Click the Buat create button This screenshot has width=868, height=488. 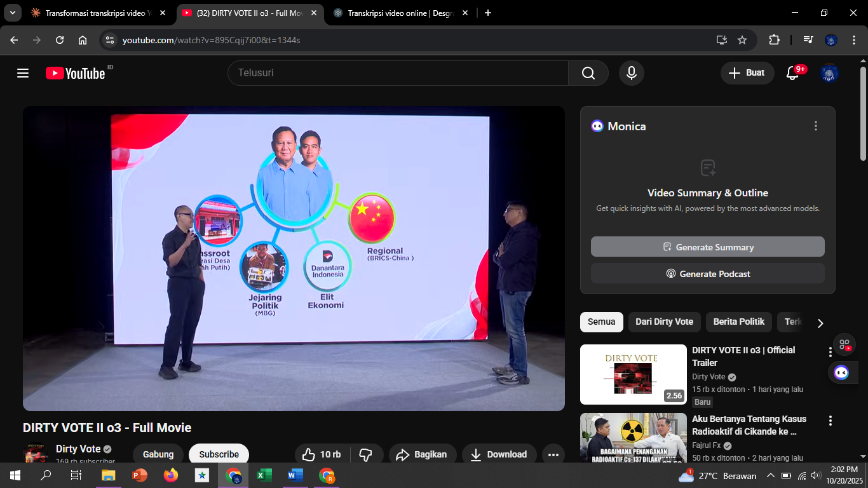[747, 73]
